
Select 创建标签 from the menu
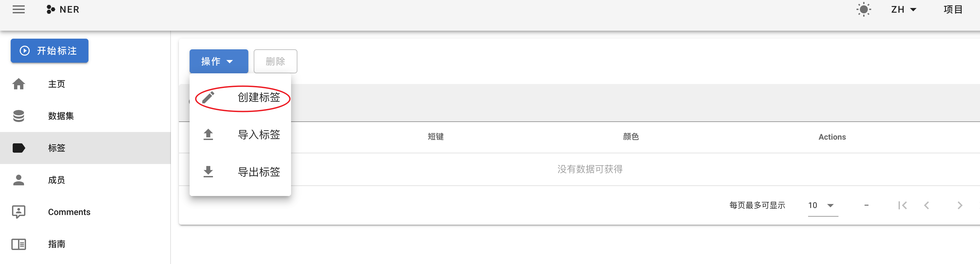point(258,98)
